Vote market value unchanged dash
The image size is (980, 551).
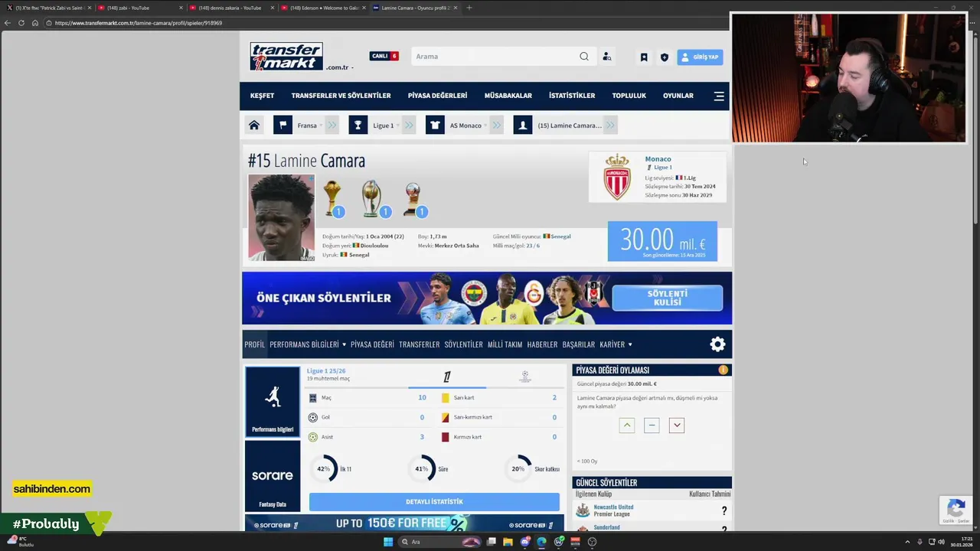652,425
